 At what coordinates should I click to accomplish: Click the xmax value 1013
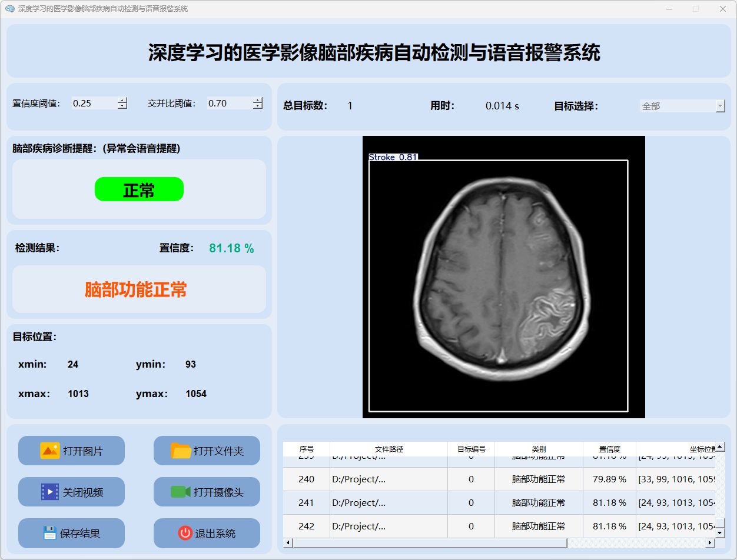coord(78,394)
